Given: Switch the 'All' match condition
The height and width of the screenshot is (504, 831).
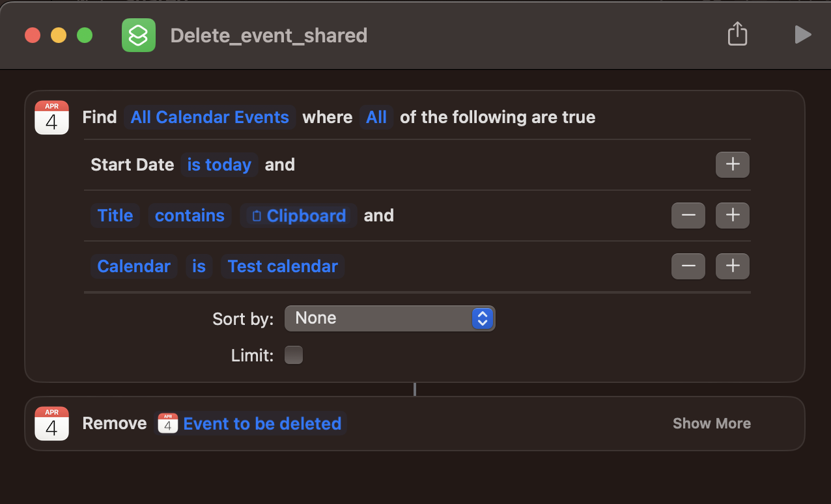Looking at the screenshot, I should 376,117.
